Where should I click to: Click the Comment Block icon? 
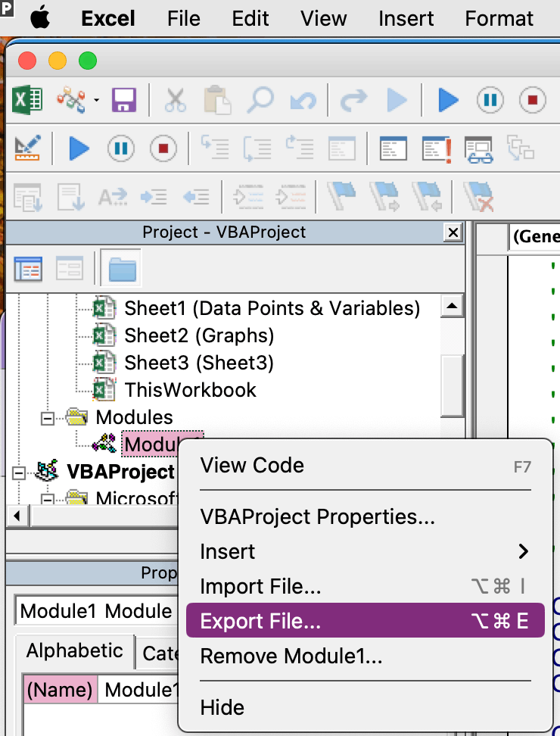click(x=248, y=197)
